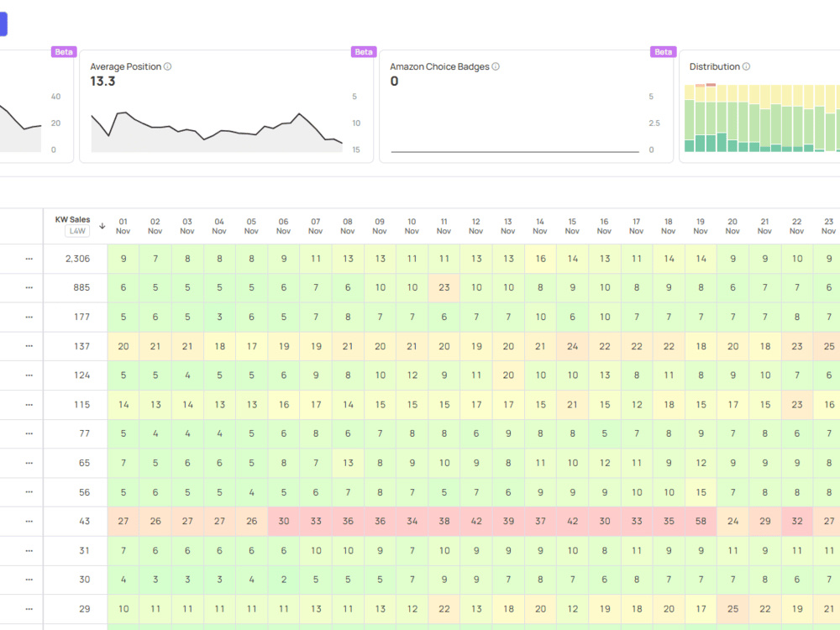Click rank 2 on 06 Nov in row 30

click(x=284, y=580)
